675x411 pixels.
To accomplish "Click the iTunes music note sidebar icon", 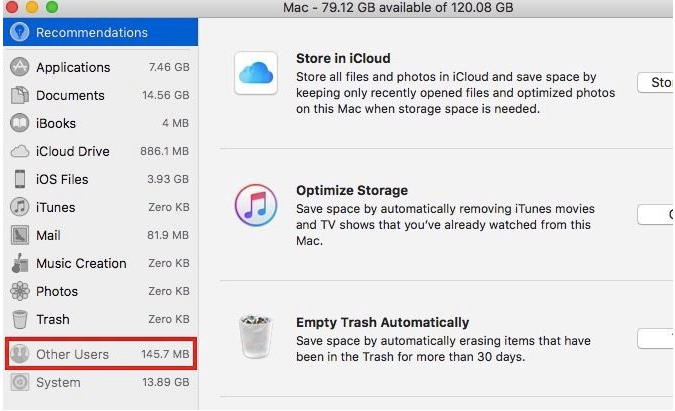I will coord(19,207).
